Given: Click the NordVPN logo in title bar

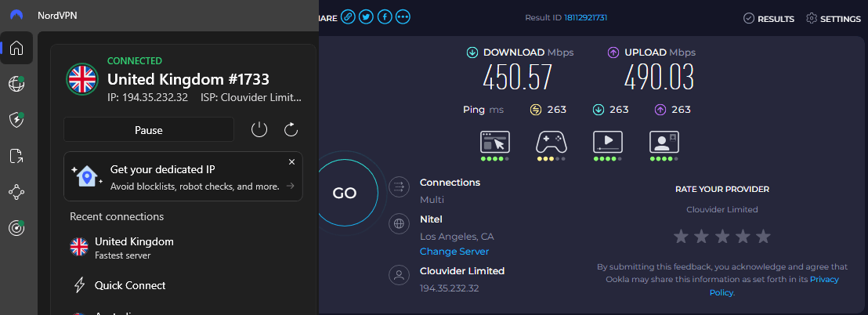Looking at the screenshot, I should pos(16,15).
